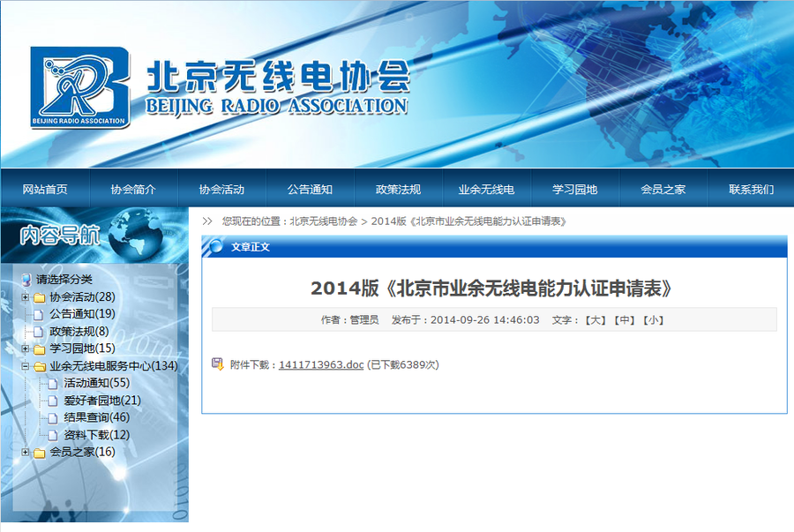Screen dimensions: 794x532
Task: Click the 内容导航 sidebar heading
Action: [x=60, y=236]
